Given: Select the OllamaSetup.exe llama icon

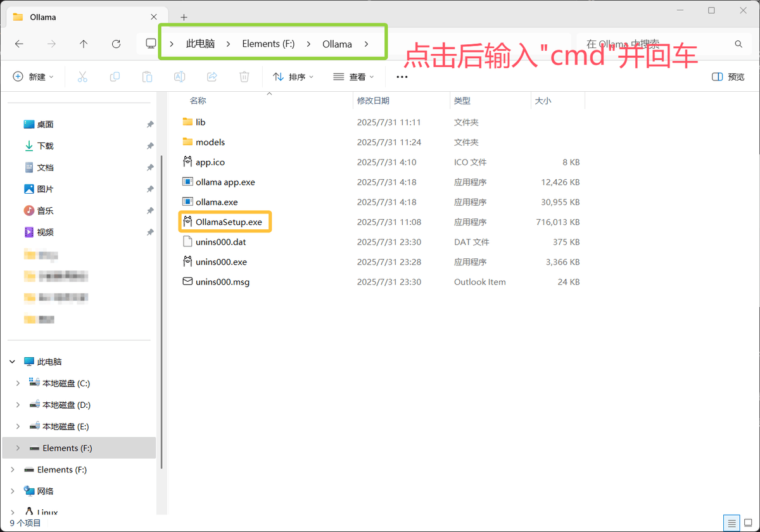Looking at the screenshot, I should click(187, 222).
